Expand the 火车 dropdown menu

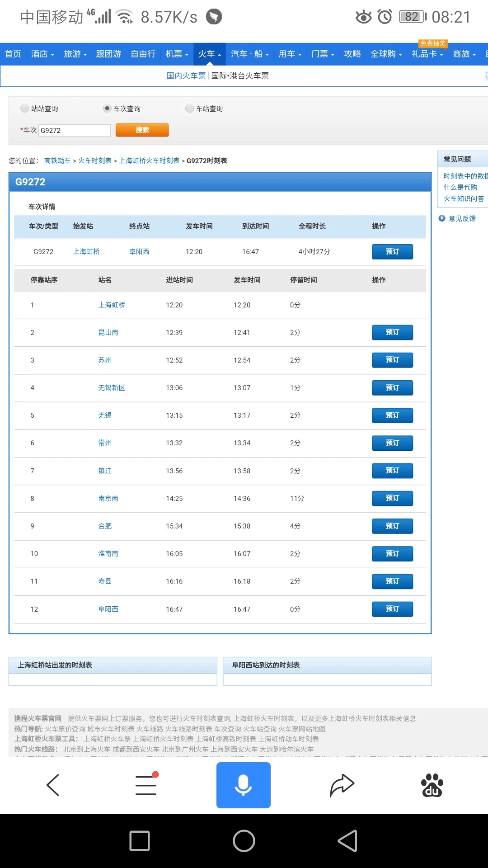coord(210,54)
